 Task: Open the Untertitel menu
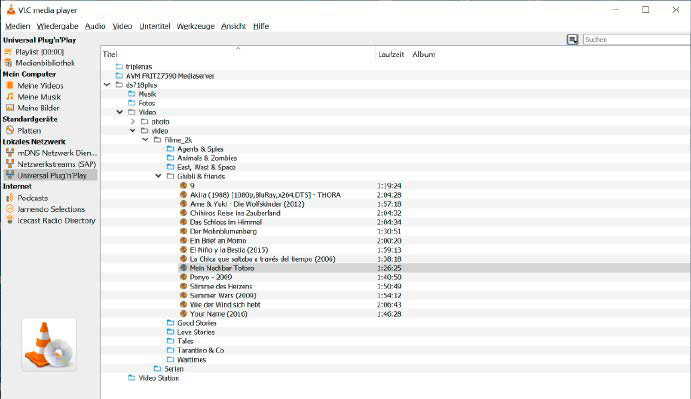tap(155, 26)
